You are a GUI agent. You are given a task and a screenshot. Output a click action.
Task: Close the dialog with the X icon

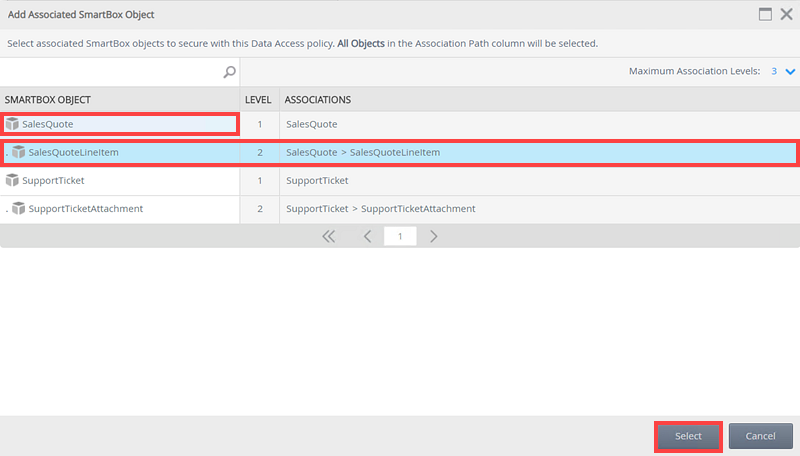pyautogui.click(x=786, y=14)
